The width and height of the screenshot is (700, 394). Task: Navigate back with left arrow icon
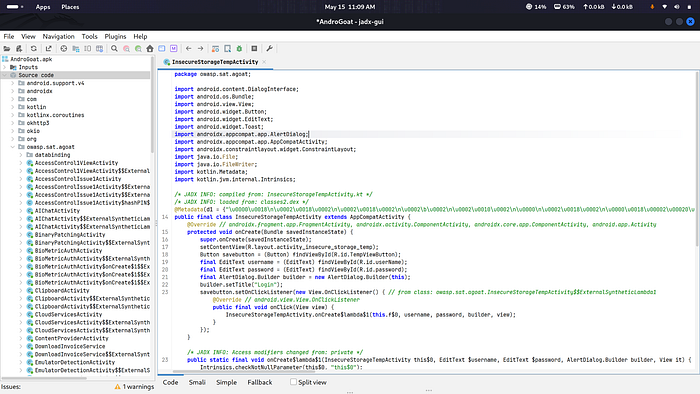click(x=188, y=49)
